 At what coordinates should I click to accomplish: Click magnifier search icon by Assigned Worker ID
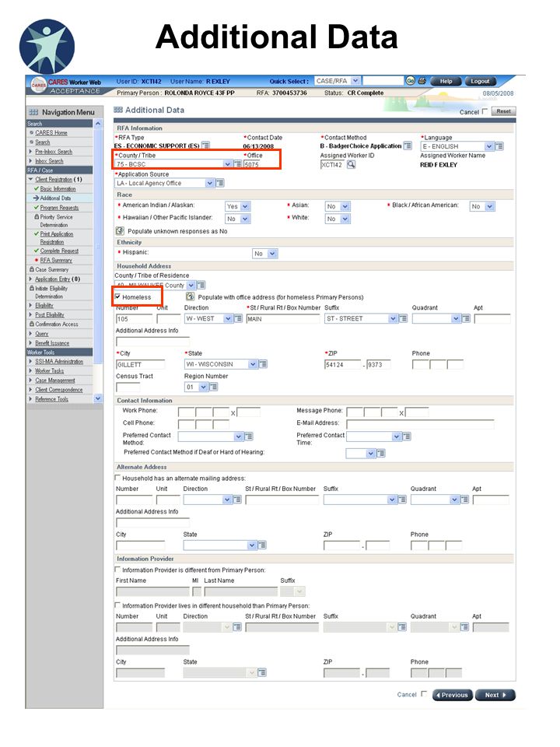click(x=351, y=164)
